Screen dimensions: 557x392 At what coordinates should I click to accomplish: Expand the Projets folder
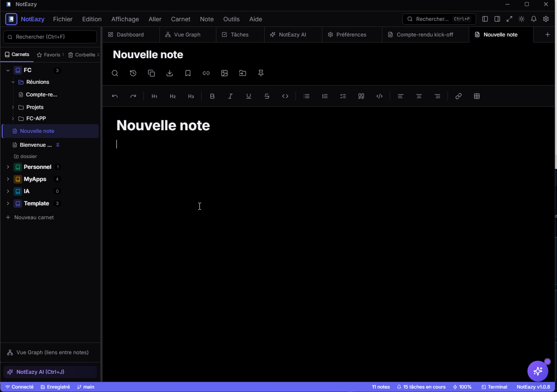click(13, 107)
